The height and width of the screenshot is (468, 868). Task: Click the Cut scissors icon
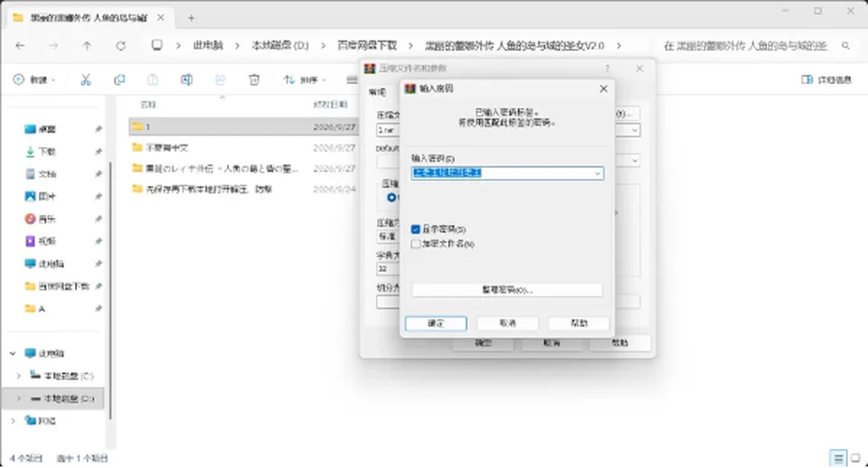click(86, 80)
